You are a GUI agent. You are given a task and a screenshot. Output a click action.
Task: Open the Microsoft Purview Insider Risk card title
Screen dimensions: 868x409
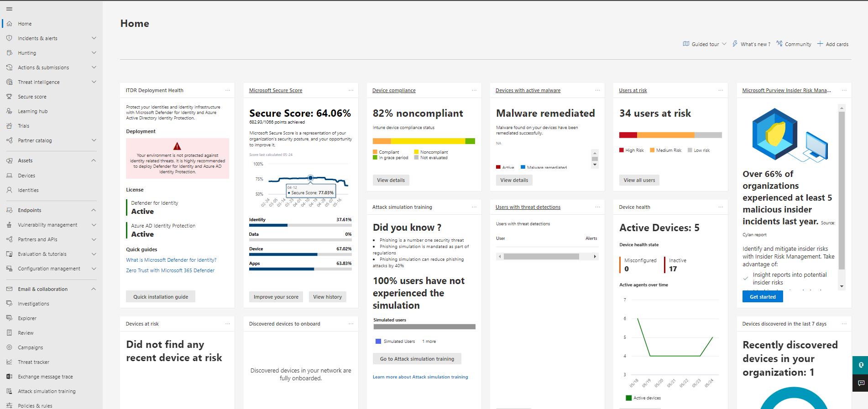click(x=786, y=90)
